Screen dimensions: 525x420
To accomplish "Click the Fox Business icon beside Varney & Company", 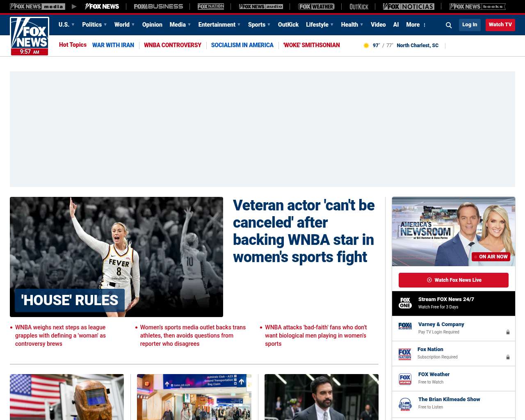I will pos(405,326).
